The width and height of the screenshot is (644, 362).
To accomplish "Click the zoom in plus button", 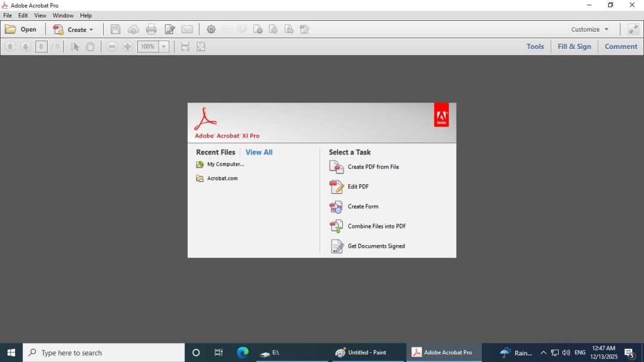I will (x=128, y=47).
